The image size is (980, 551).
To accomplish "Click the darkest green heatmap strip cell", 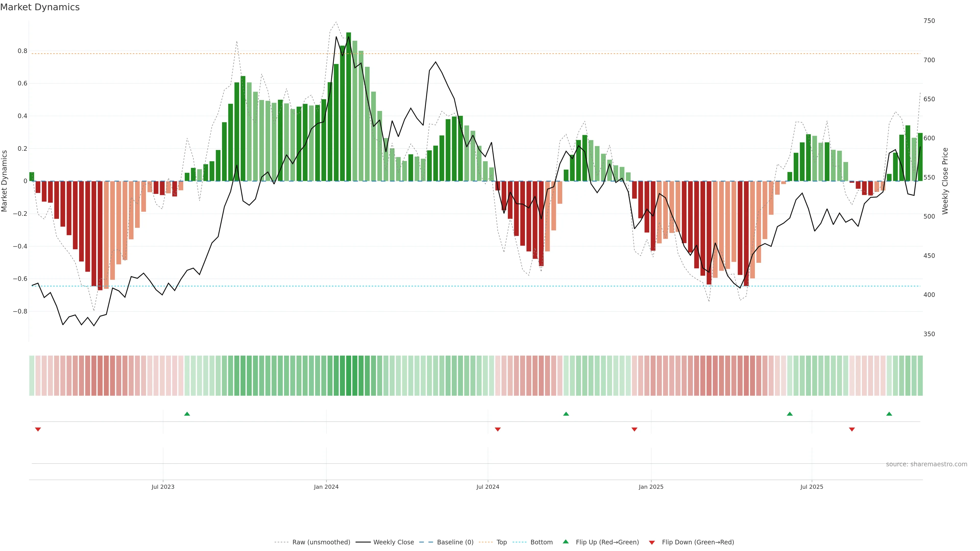I will pos(348,376).
